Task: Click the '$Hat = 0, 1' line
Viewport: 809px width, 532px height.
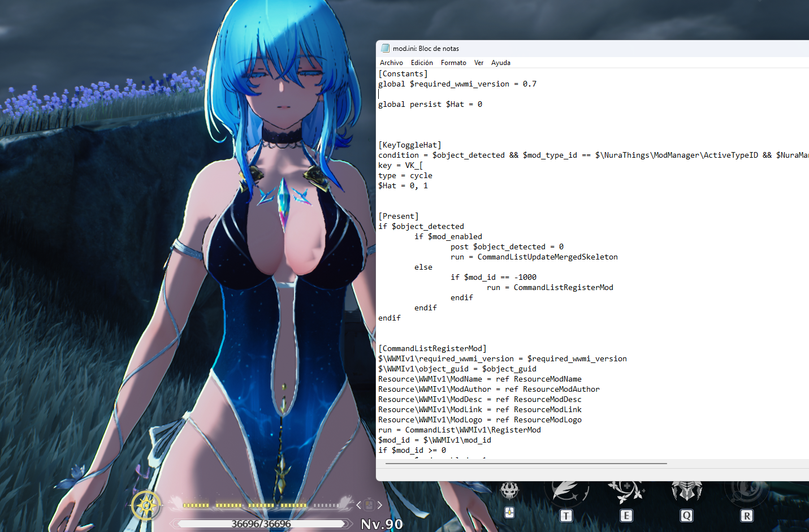Action: [x=403, y=186]
